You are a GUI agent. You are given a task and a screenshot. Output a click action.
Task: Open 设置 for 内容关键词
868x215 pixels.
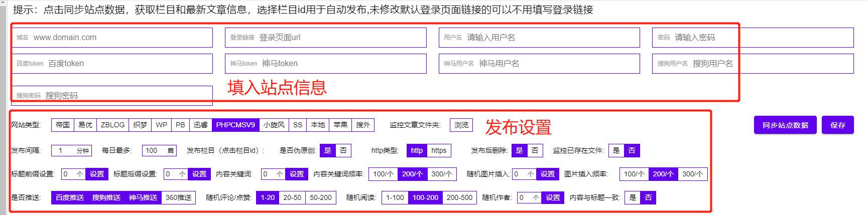296,174
